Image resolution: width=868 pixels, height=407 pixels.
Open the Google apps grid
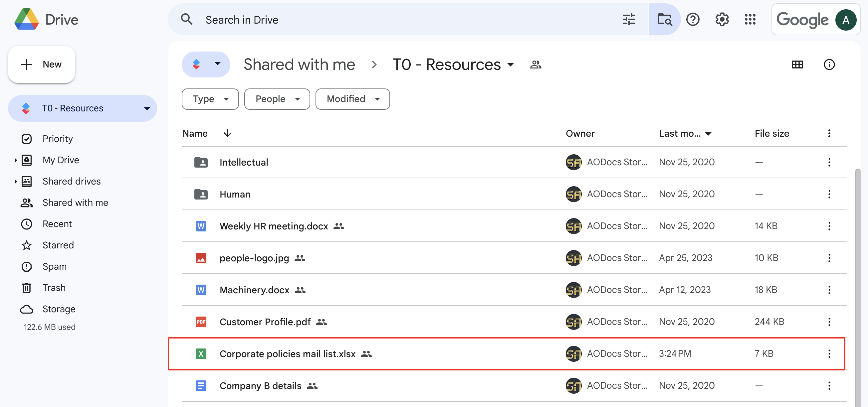(750, 20)
